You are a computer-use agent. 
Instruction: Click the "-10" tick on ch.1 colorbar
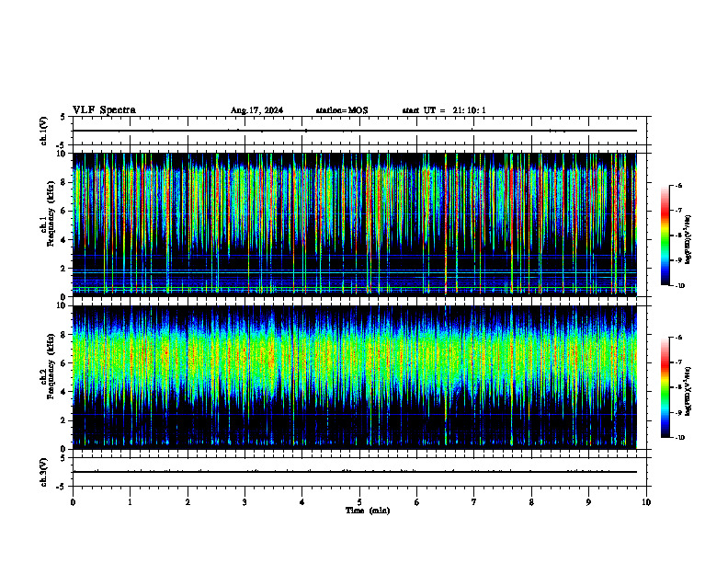pyautogui.click(x=679, y=286)
